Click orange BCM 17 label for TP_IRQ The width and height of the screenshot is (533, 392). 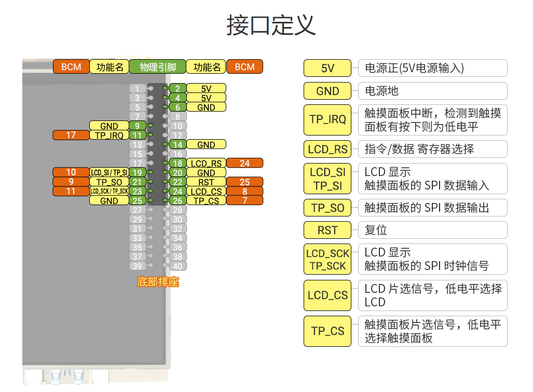tap(71, 135)
